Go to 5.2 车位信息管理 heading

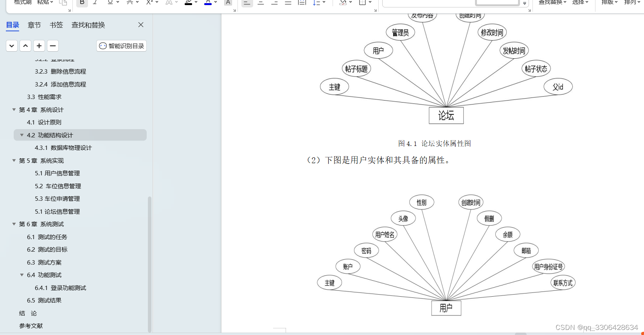click(x=58, y=186)
